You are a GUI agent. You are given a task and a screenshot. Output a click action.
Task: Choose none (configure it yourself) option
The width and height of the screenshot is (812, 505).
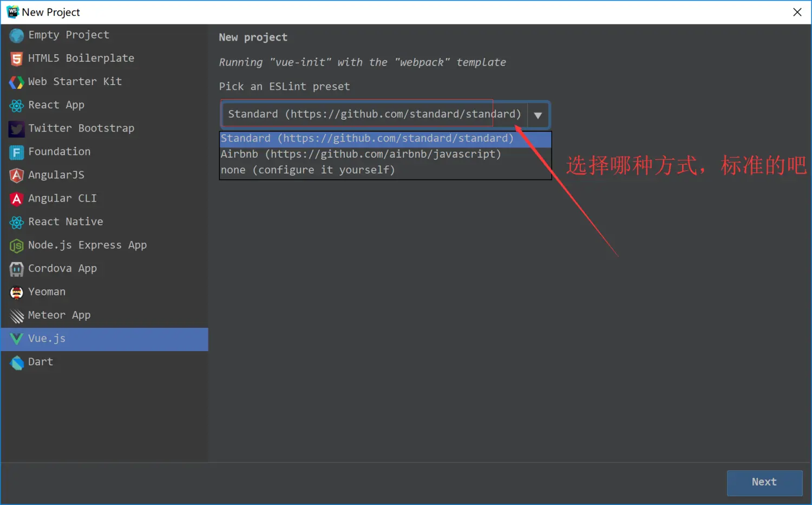(385, 170)
